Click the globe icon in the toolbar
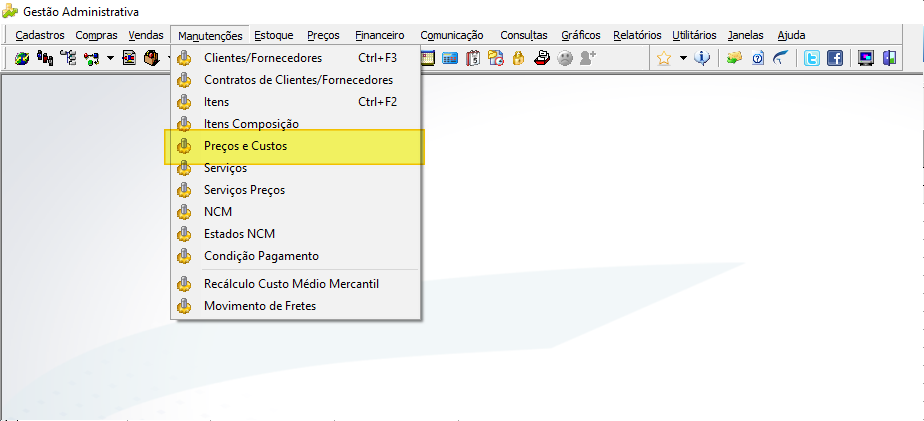924x421 pixels. point(22,58)
